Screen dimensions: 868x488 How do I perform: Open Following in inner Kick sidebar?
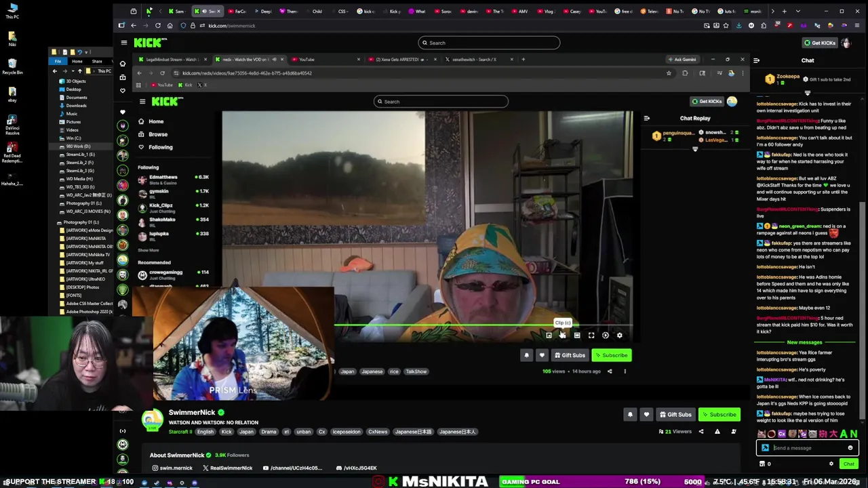point(155,147)
